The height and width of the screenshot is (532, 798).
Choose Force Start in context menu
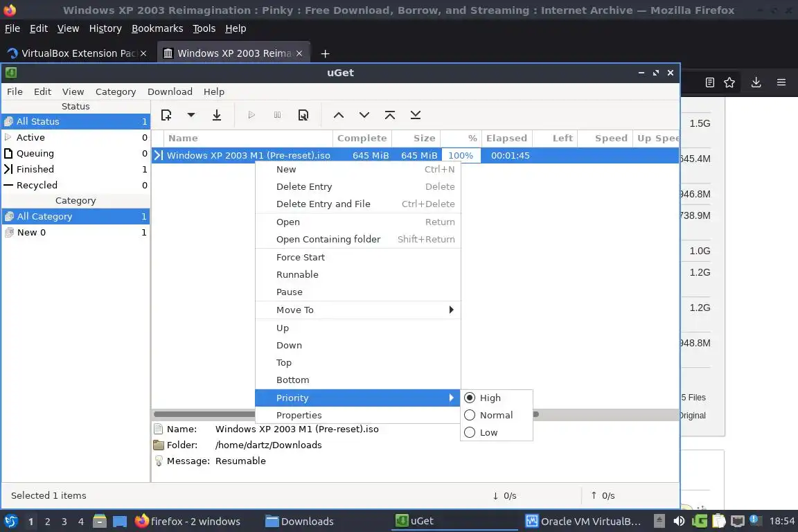click(357, 257)
